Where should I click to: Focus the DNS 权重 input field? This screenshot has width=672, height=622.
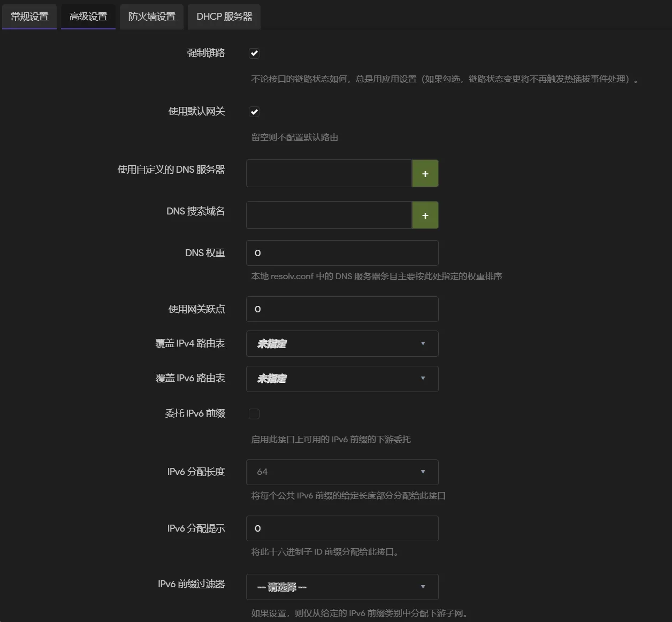click(x=342, y=253)
